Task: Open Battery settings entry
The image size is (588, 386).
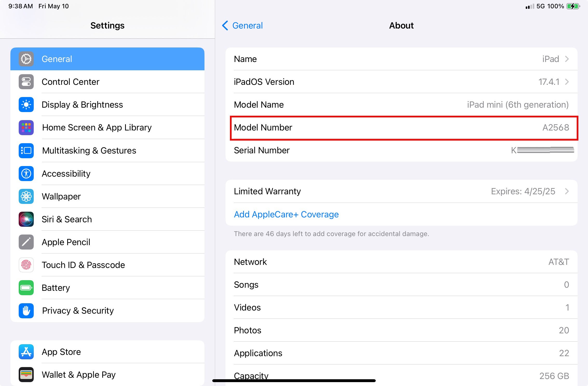Action: click(107, 288)
